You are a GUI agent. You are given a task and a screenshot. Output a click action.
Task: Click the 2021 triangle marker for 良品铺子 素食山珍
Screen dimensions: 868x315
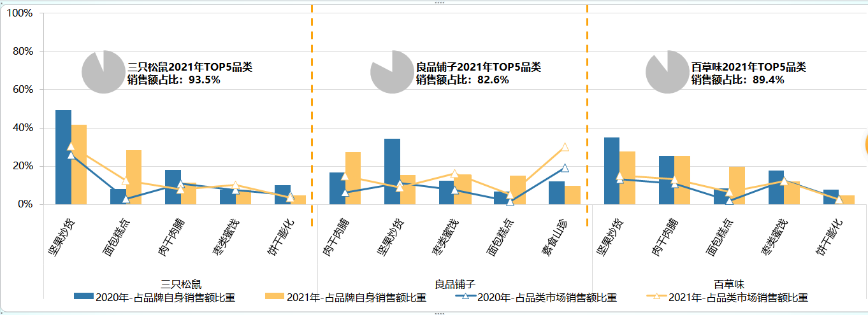[565, 147]
